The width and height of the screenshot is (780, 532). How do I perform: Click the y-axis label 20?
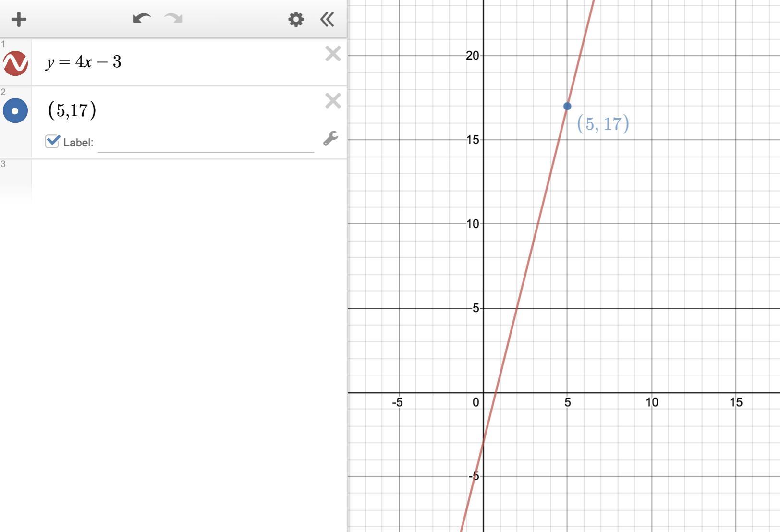coord(473,56)
